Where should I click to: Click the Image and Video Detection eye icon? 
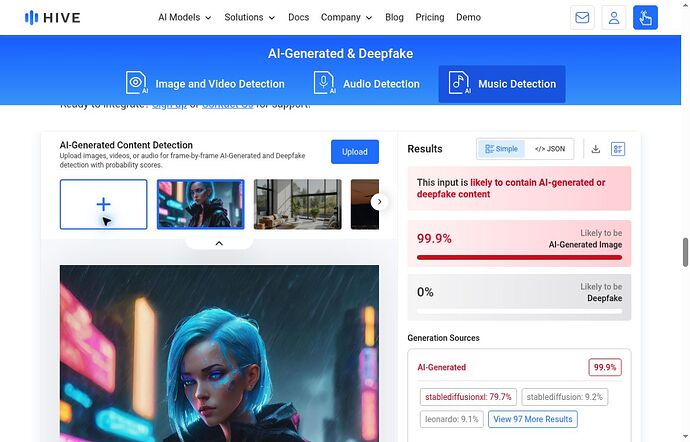click(x=136, y=83)
